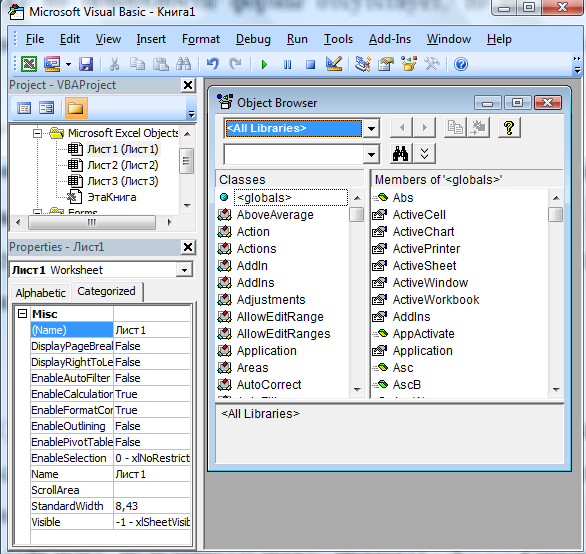Undo the last action
Screen dimensions: 586x554
pyautogui.click(x=212, y=64)
